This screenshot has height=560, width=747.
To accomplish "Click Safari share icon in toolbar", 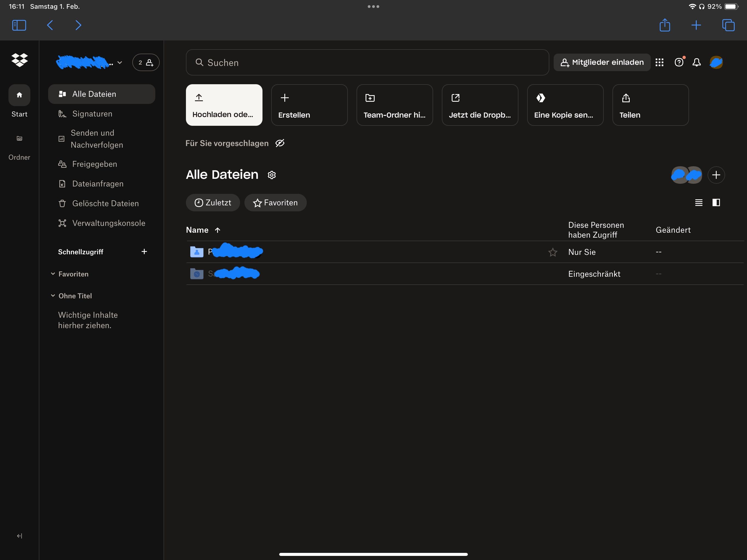I will tap(665, 25).
